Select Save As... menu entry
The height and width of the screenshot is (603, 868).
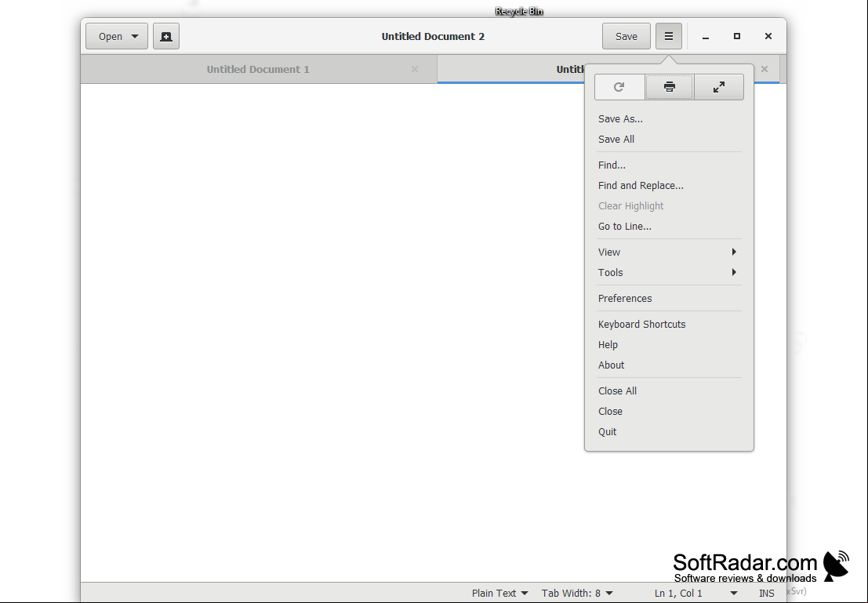670,119
